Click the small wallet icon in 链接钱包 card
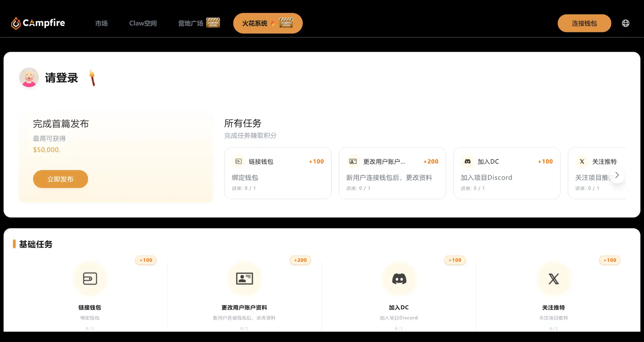This screenshot has height=342, width=644. (x=239, y=162)
